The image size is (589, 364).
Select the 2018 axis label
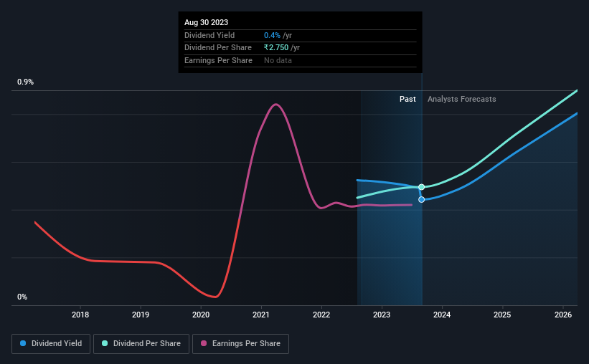click(80, 315)
